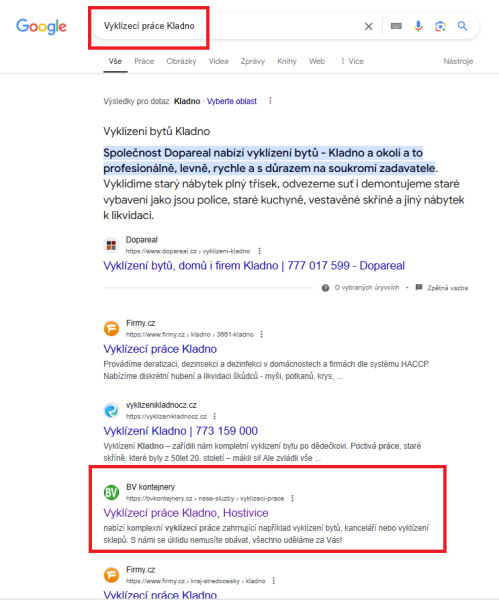Click the Dopareal site name
This screenshot has height=600, width=499.
point(142,240)
